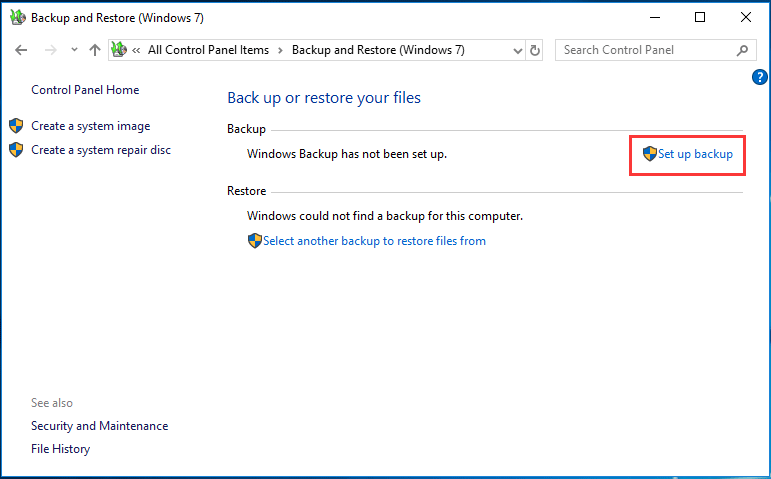Click the search magnifier icon
The width and height of the screenshot is (771, 479).
(x=742, y=50)
